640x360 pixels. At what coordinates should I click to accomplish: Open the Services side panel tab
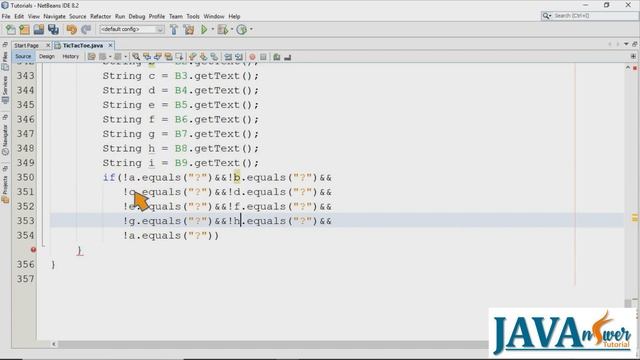(5, 89)
